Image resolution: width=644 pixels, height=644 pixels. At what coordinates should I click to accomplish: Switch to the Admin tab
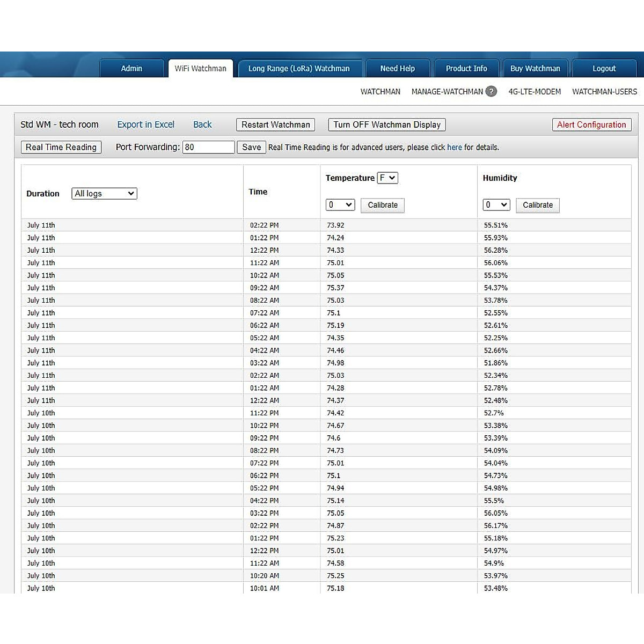(131, 69)
